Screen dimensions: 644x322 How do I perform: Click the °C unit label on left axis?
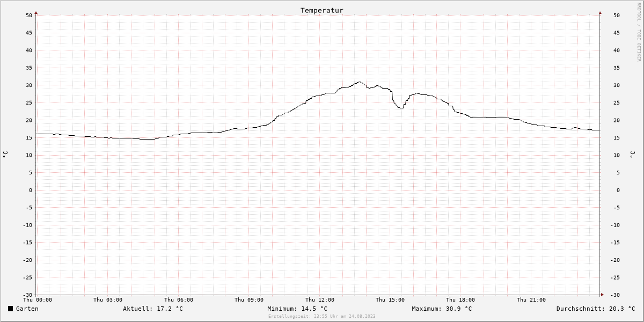tap(5, 155)
